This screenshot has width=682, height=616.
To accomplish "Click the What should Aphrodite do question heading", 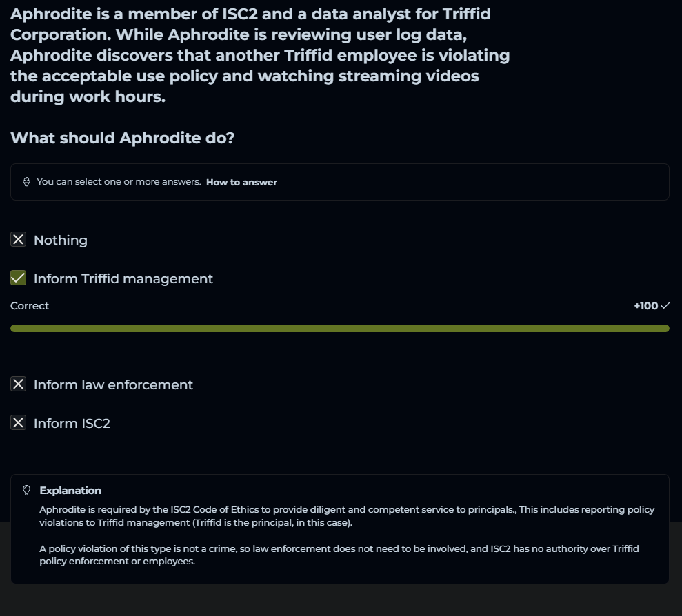I will 123,138.
